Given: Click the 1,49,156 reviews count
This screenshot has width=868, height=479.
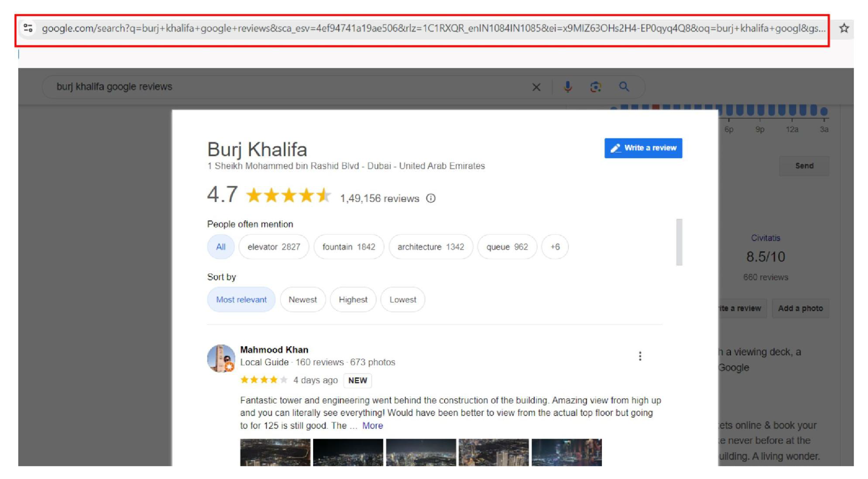Looking at the screenshot, I should (379, 198).
